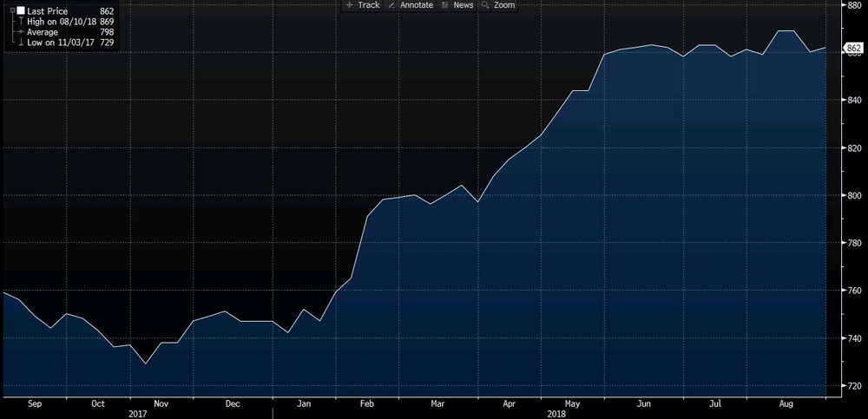Screen dimensions: 868x419
Task: Click the 2018 year label on axis
Action: (x=557, y=412)
